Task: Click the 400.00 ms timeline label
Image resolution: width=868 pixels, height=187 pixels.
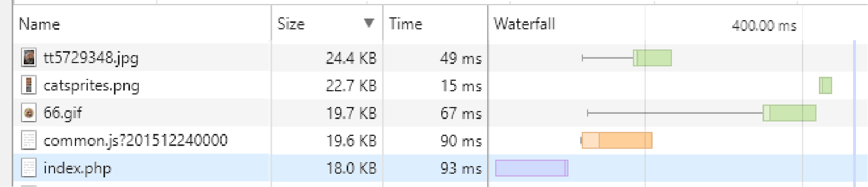Action: (x=764, y=26)
